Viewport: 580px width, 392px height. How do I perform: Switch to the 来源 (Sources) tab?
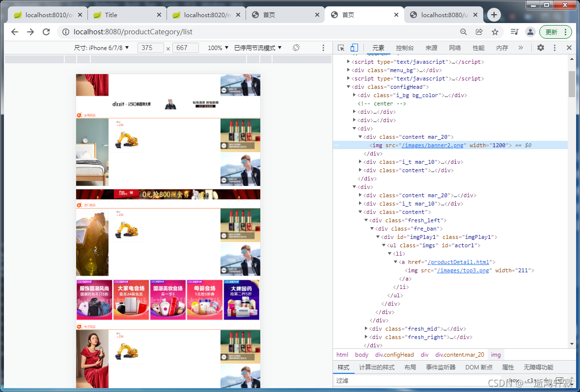[431, 48]
